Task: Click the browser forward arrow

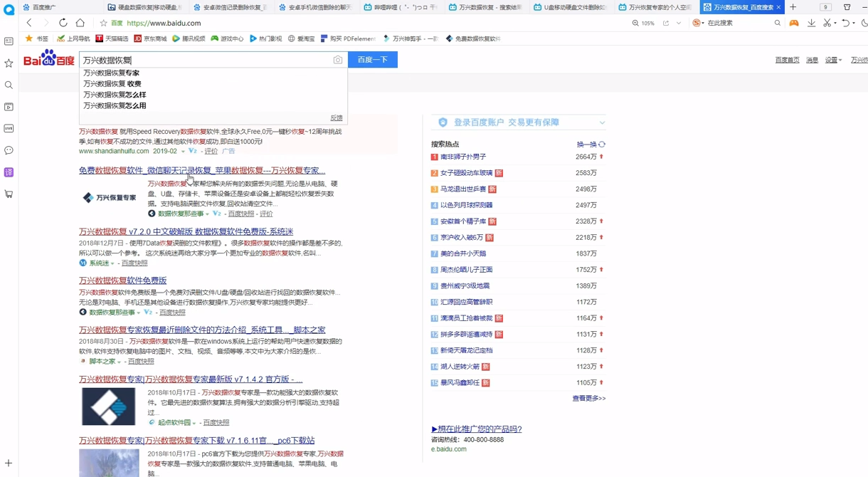Action: click(x=46, y=23)
